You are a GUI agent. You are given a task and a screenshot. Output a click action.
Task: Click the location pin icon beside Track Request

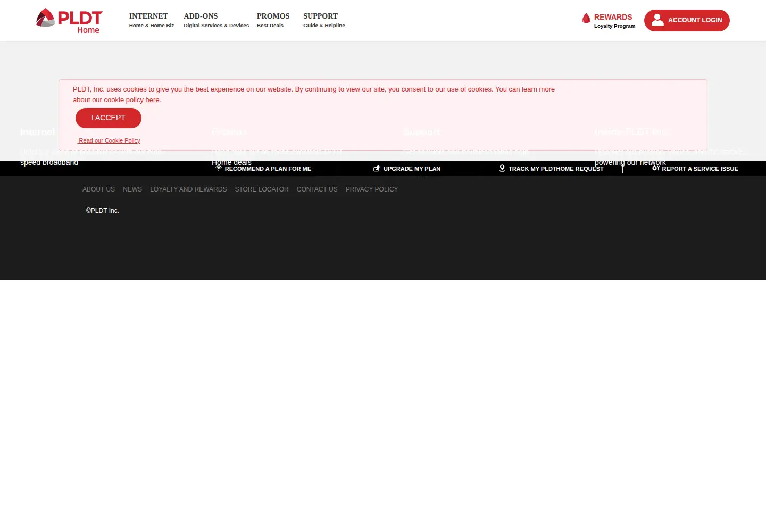[x=502, y=168]
